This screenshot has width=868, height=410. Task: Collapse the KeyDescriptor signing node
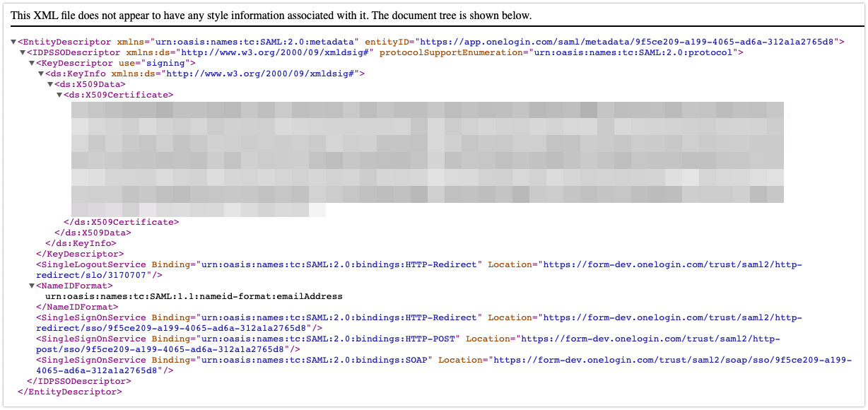pyautogui.click(x=32, y=64)
